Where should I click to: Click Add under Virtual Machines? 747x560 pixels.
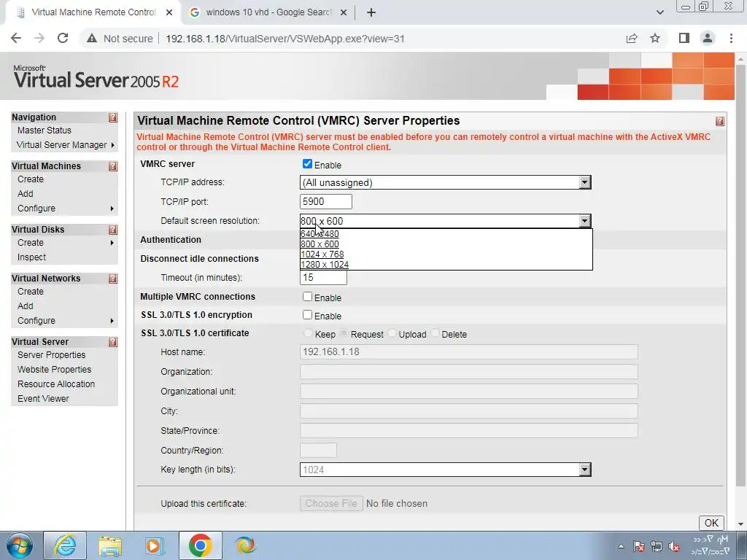tap(26, 194)
